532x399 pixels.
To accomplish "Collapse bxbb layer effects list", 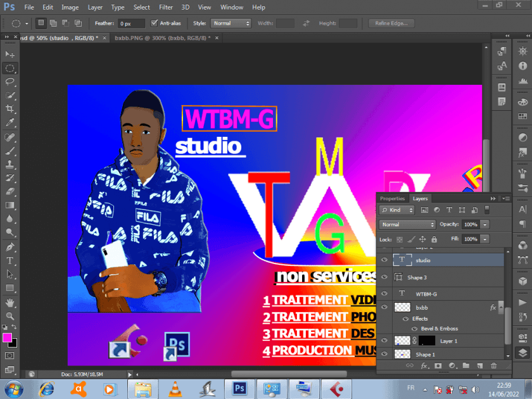I will point(501,307).
